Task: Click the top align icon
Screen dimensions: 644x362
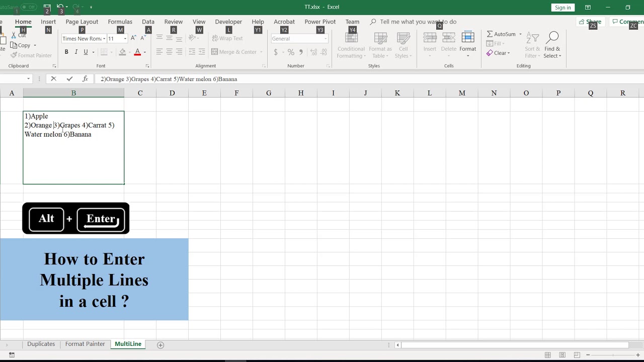Action: point(159,38)
